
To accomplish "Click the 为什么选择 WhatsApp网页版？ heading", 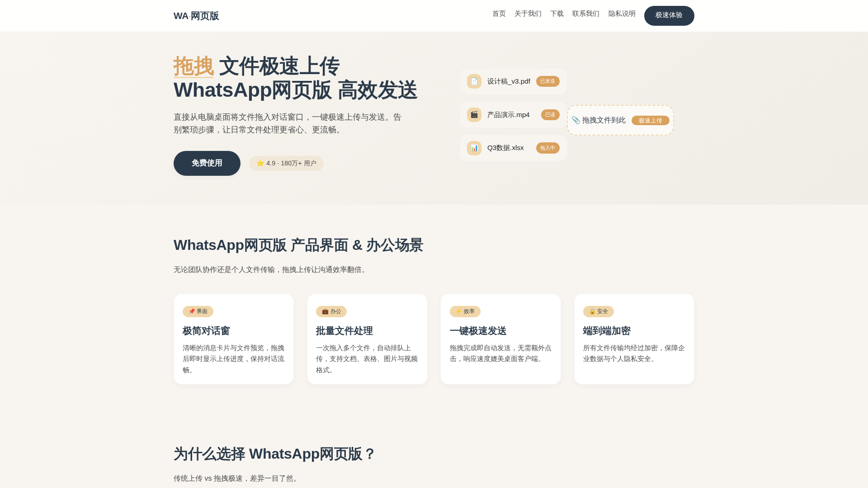I will tap(275, 454).
